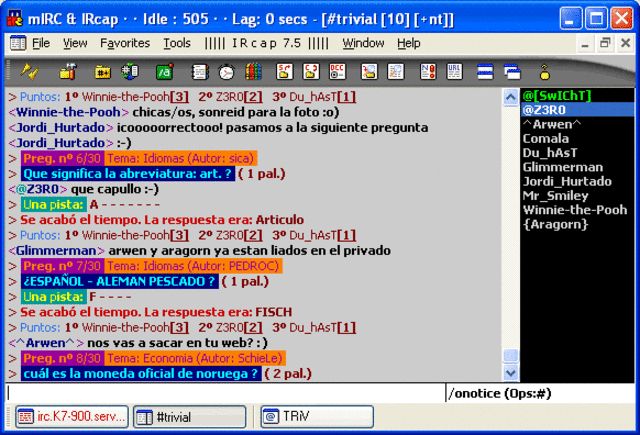This screenshot has height=435, width=640.
Task: Select Comala in the nick list
Action: pos(578,138)
